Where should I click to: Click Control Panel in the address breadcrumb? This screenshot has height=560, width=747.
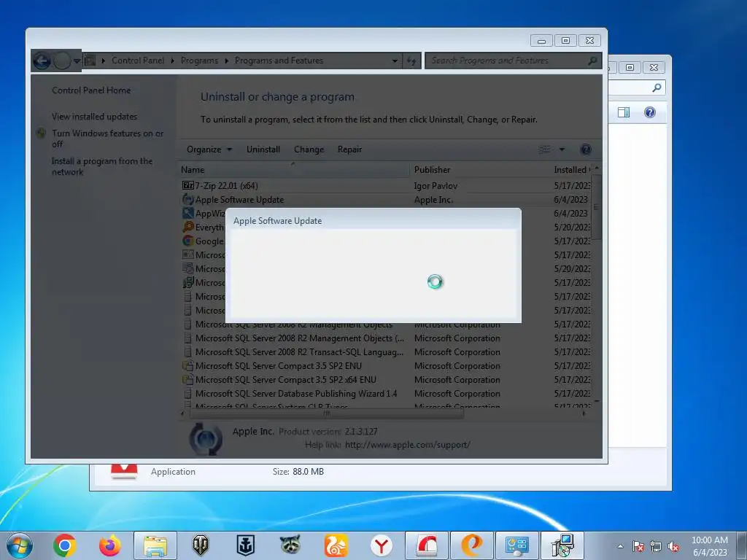138,61
